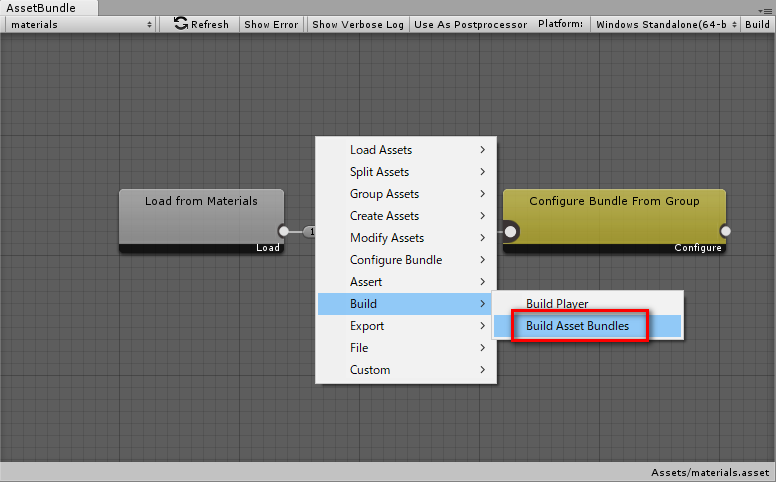The image size is (776, 482).
Task: Click the Assert menu label
Action: [x=366, y=282]
